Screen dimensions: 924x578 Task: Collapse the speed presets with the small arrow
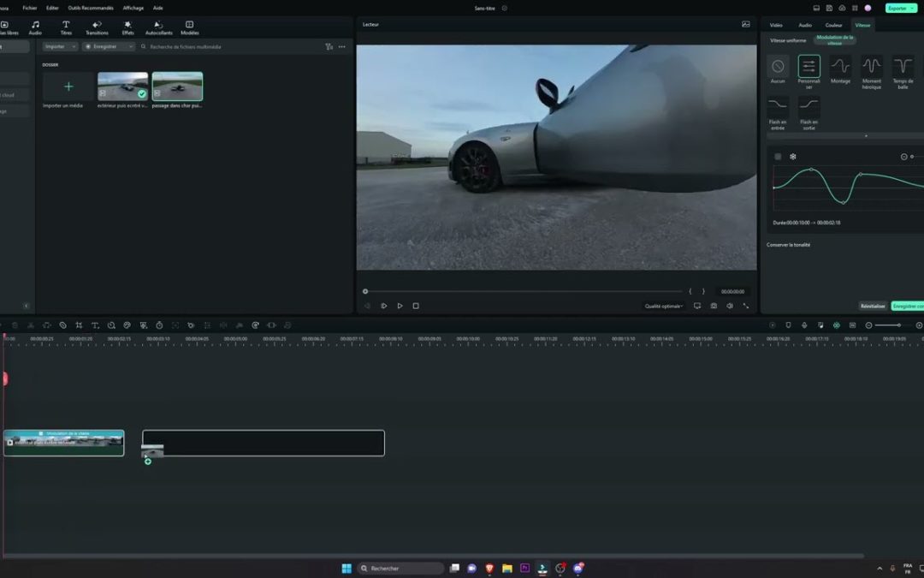pyautogui.click(x=866, y=136)
